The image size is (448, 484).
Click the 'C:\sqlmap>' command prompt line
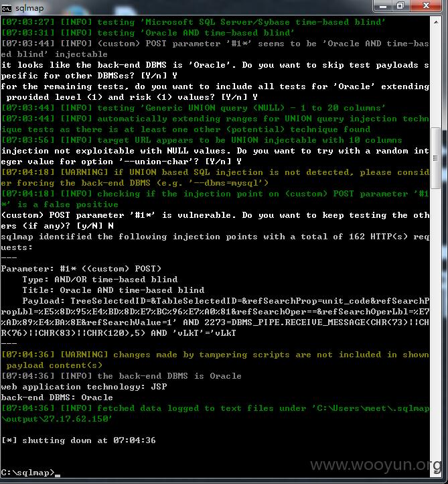pyautogui.click(x=30, y=473)
